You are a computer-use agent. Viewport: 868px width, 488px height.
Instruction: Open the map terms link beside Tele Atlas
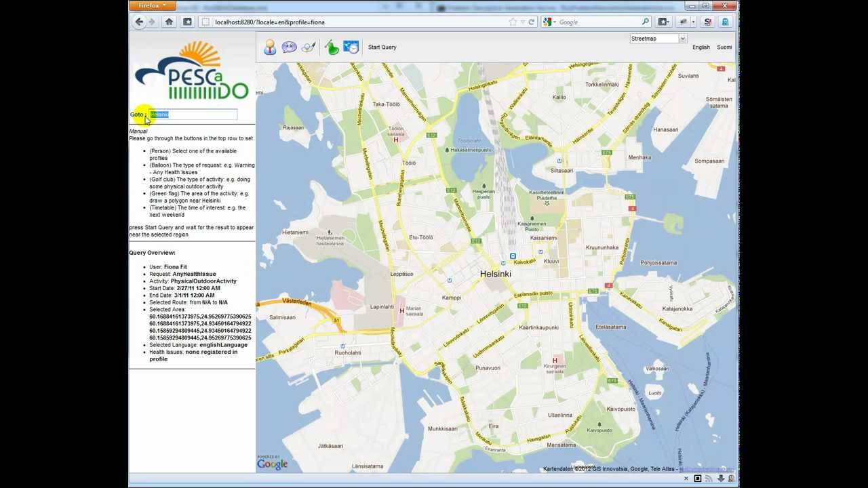[706, 469]
